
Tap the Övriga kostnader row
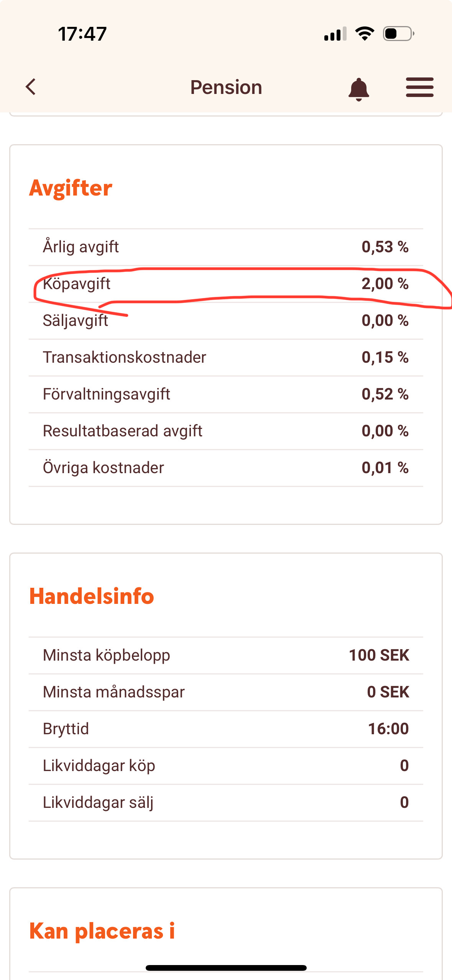tap(226, 468)
